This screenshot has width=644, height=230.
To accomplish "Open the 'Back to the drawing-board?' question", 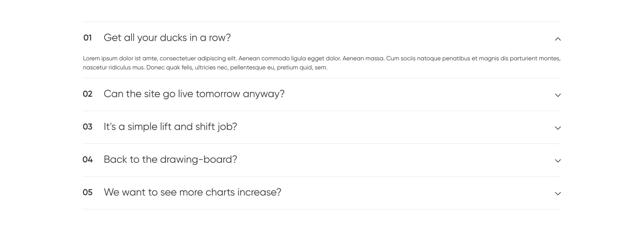I will coord(170,159).
